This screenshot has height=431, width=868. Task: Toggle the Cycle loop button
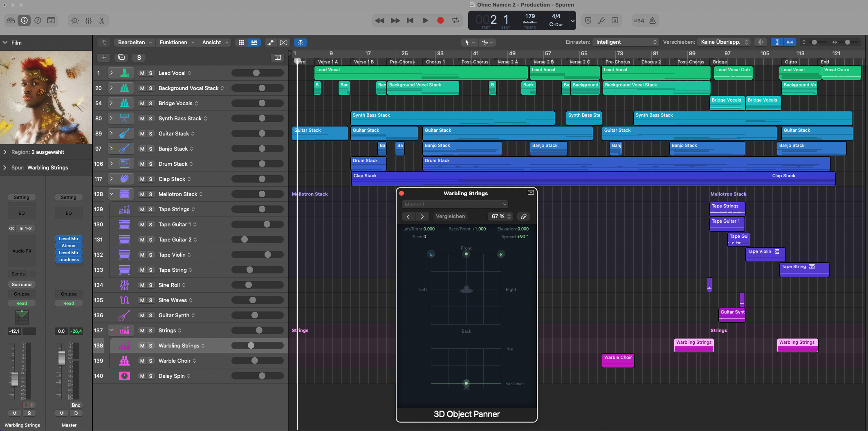455,20
